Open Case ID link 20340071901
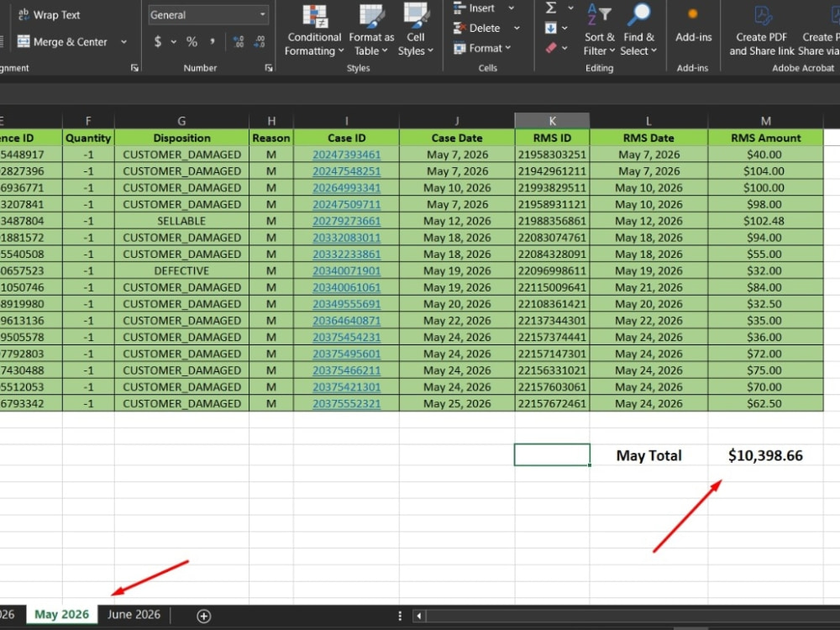 (x=347, y=270)
